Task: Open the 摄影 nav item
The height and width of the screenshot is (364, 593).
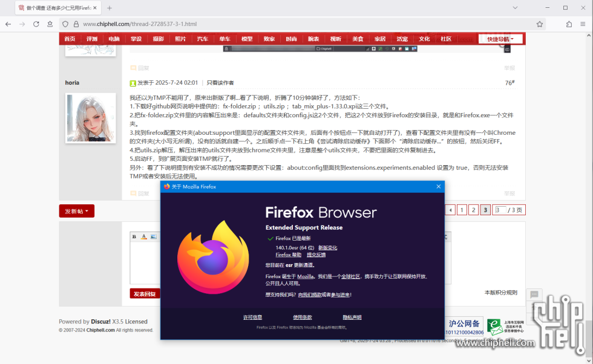Action: coord(158,39)
